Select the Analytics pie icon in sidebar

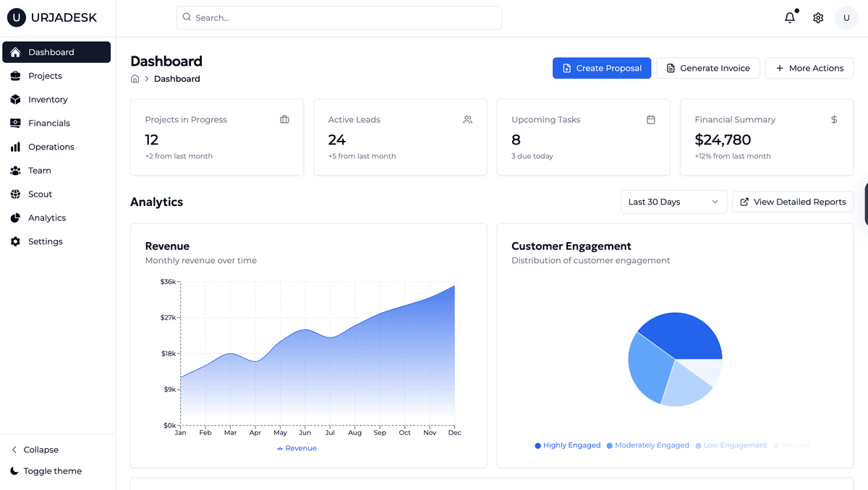click(16, 218)
